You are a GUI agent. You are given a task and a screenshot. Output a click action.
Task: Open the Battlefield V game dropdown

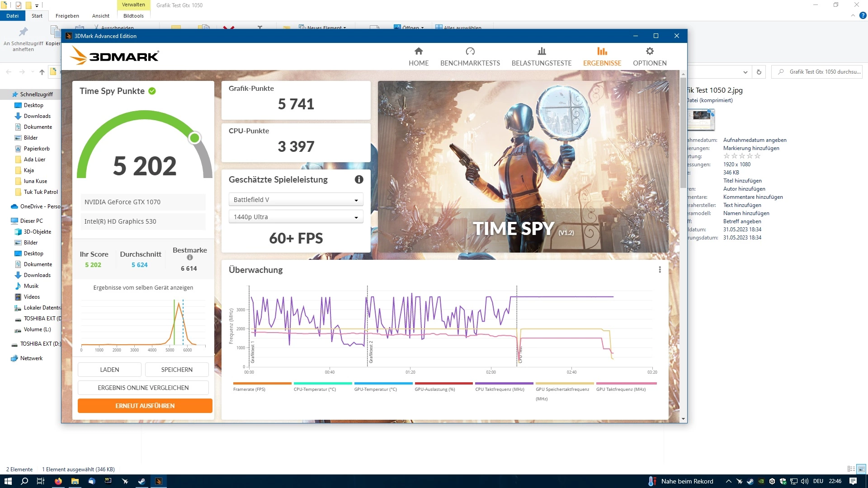coord(296,200)
